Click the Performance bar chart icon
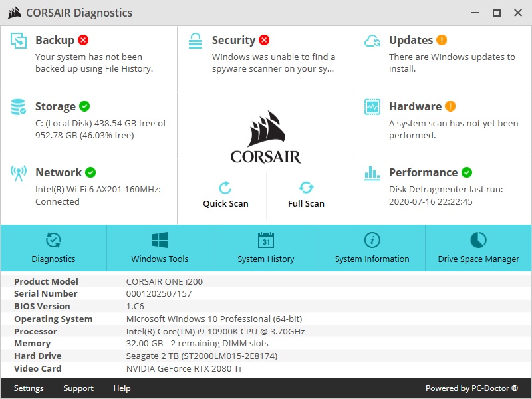This screenshot has width=532, height=399. [x=372, y=173]
